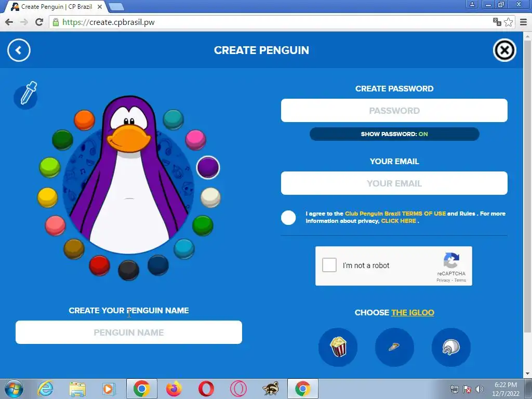Image resolution: width=532 pixels, height=399 pixels.
Task: Click the Your Email input field
Action: (394, 183)
